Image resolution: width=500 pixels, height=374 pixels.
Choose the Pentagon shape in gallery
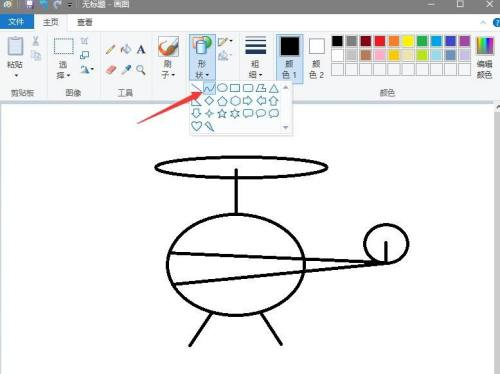222,101
